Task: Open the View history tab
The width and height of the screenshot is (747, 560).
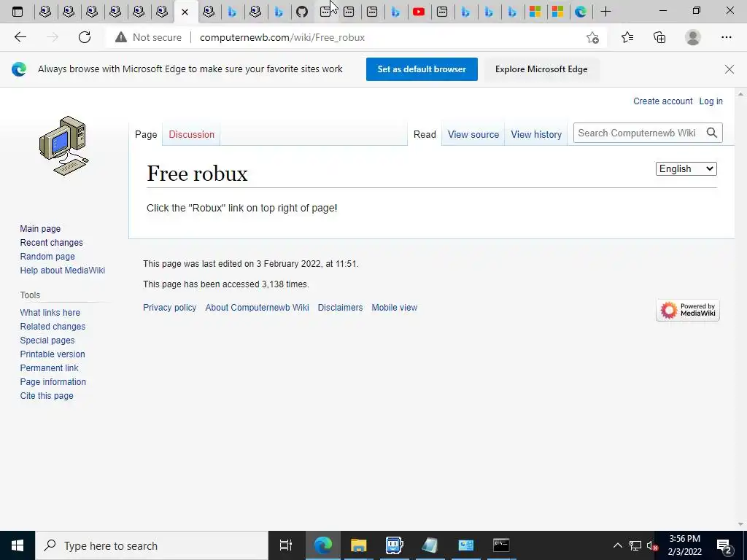Action: tap(536, 134)
